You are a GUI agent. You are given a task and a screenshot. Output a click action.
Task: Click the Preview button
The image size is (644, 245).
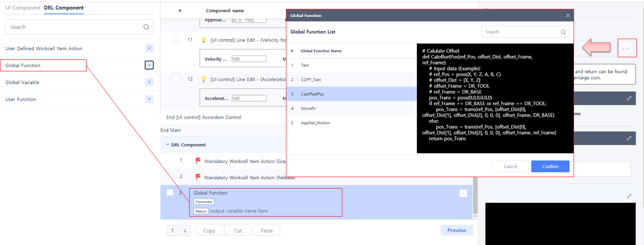(456, 230)
